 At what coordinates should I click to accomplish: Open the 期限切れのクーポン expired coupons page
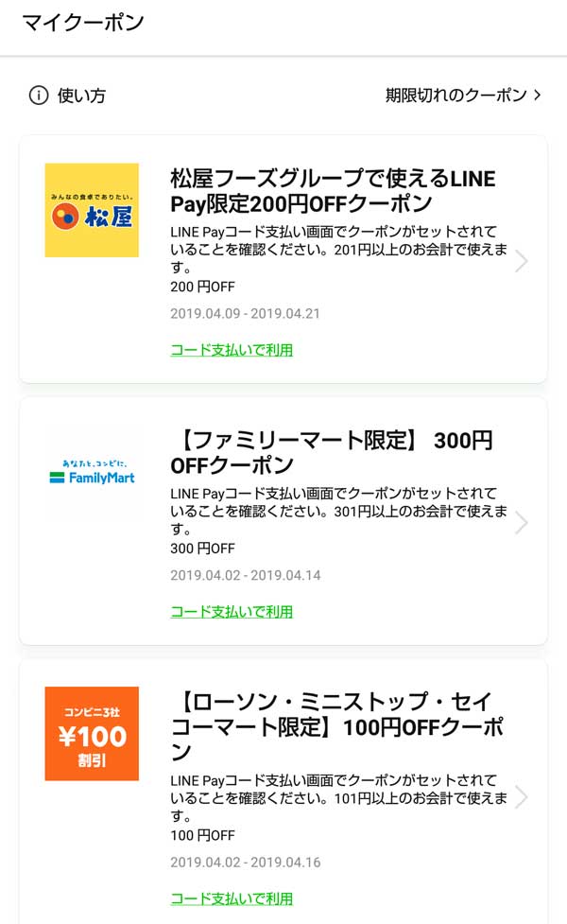[x=463, y=95]
